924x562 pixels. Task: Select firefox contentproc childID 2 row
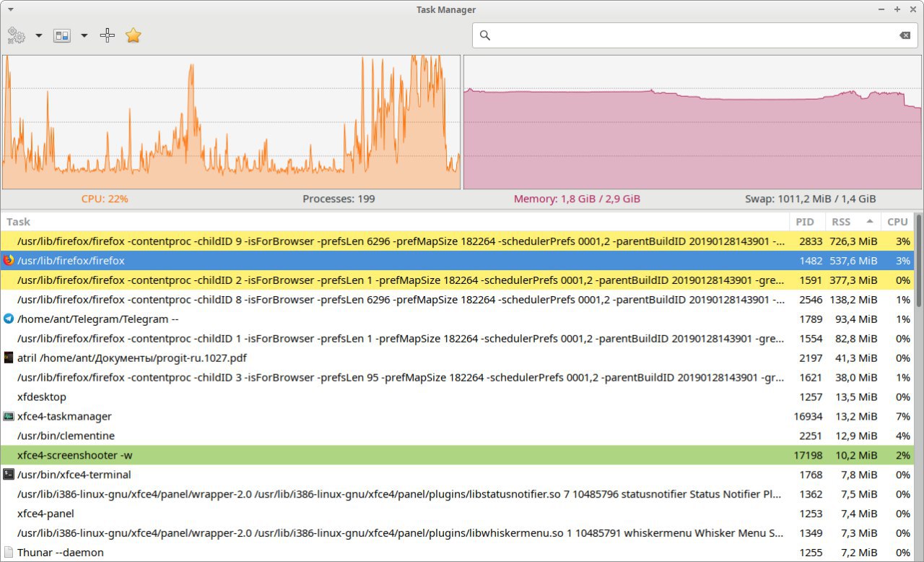tap(458, 280)
